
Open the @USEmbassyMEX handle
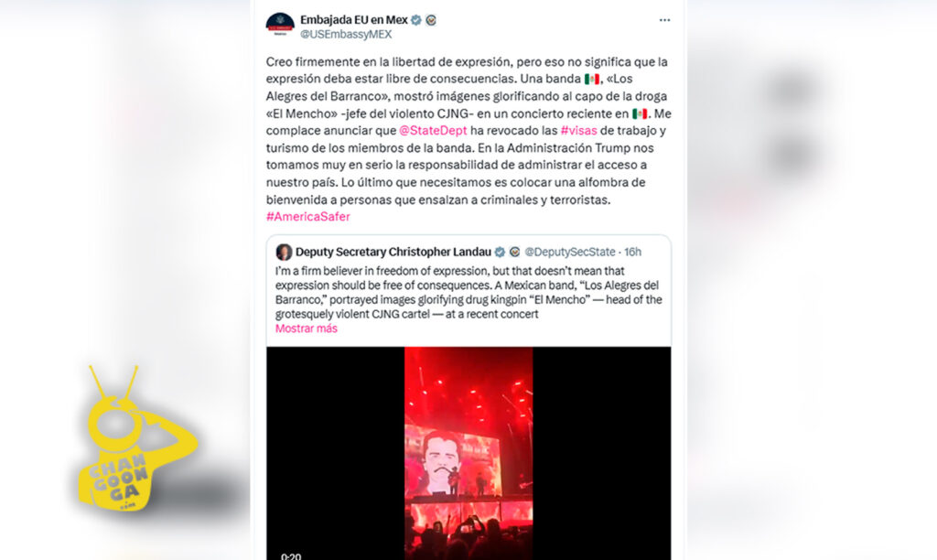pyautogui.click(x=346, y=35)
